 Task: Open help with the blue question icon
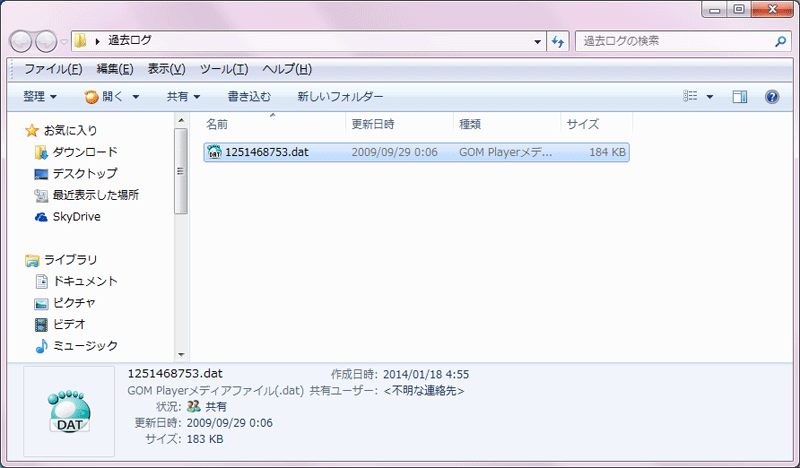772,96
